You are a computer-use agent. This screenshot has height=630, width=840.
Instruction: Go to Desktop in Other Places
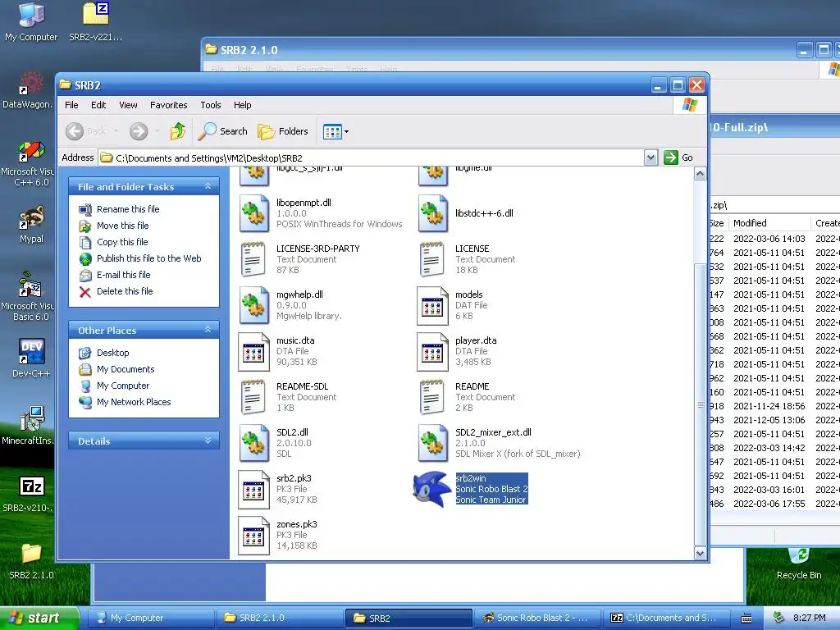(113, 353)
